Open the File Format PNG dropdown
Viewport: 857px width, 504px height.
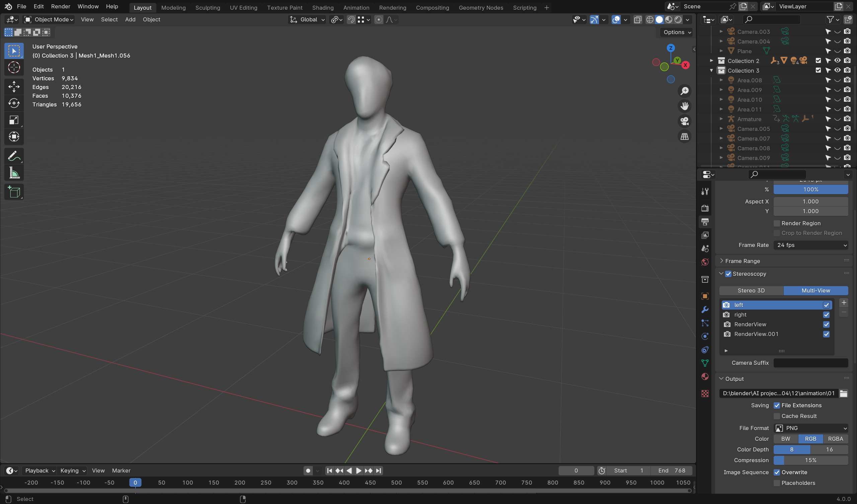(x=811, y=428)
